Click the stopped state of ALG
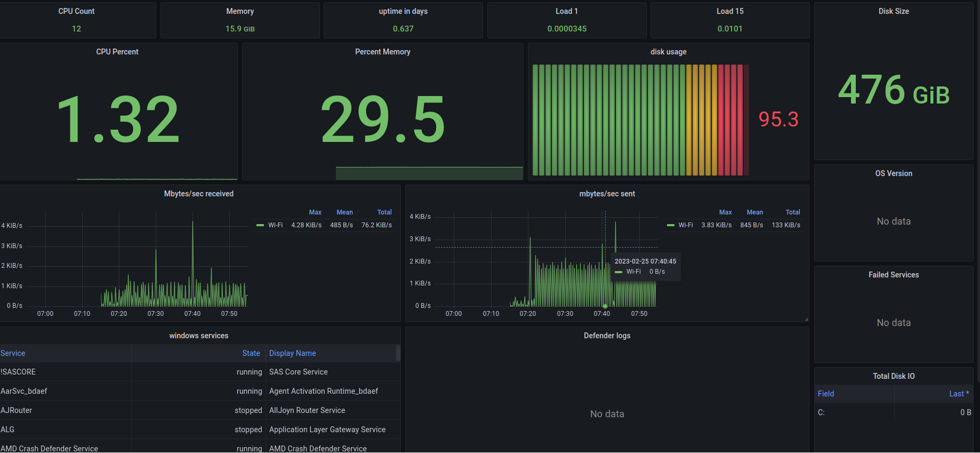980x453 pixels. (x=248, y=430)
